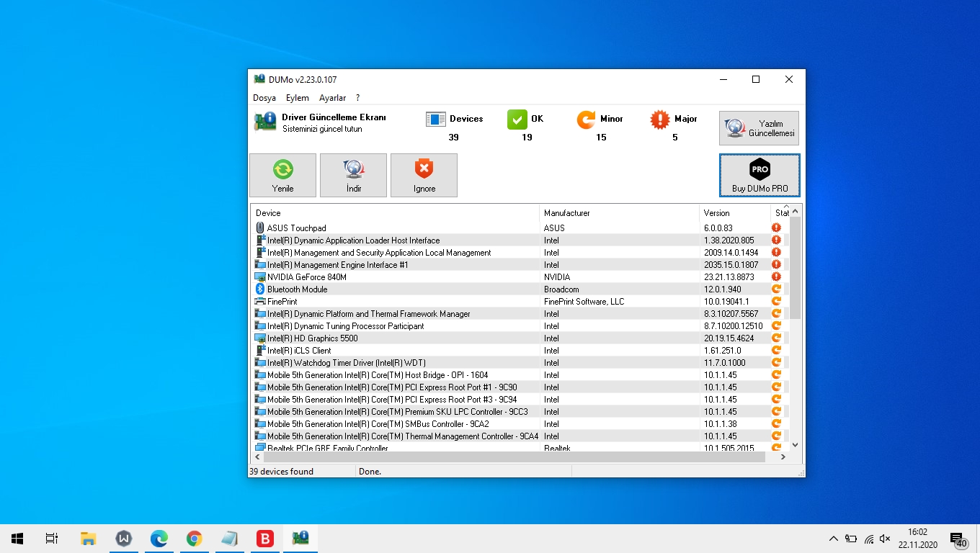Open notification center in system tray

(x=958, y=539)
